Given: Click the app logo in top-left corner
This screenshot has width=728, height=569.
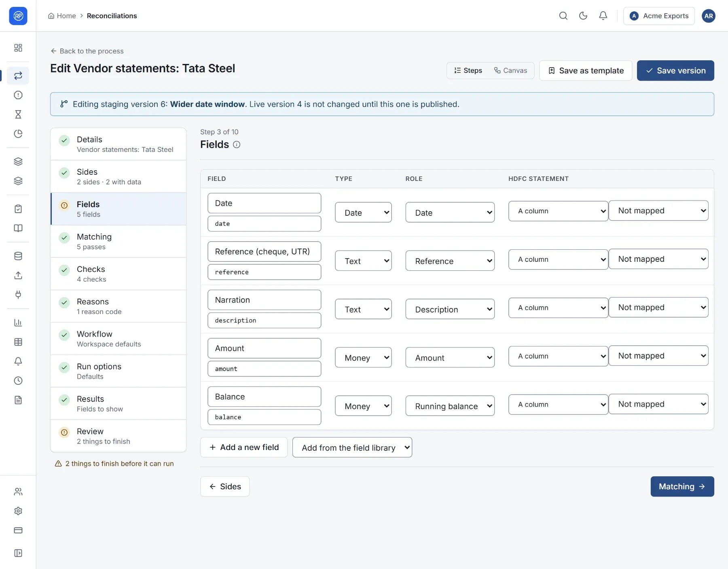Looking at the screenshot, I should click(x=18, y=16).
